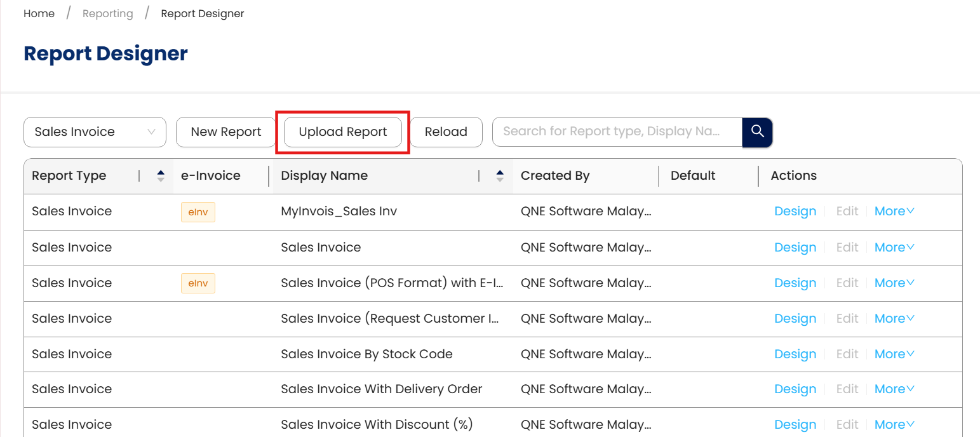Open the Sales Invoice report type dropdown
Viewport: 980px width, 437px height.
(95, 132)
